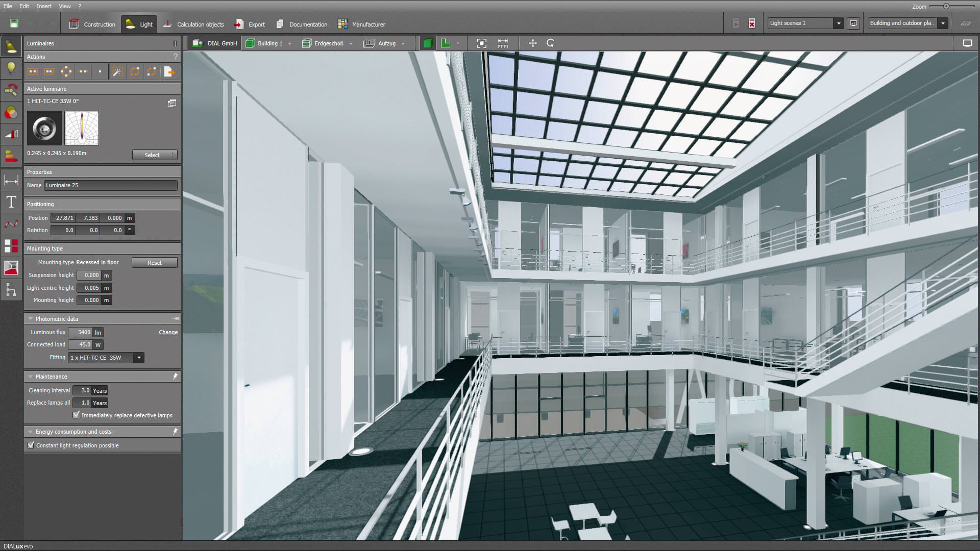Click the Change link in Photometric data
Image resolution: width=980 pixels, height=551 pixels.
[168, 332]
